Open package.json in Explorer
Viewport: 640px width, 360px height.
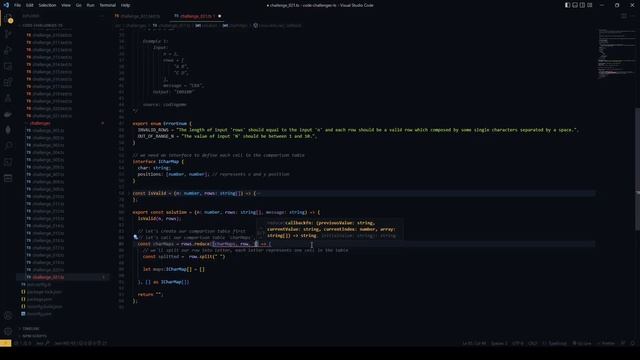click(40, 299)
